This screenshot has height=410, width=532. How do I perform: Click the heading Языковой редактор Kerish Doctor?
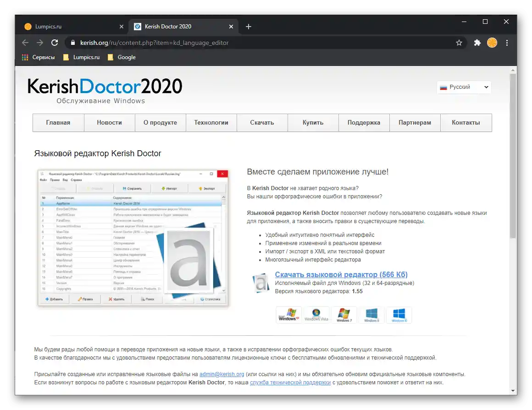[x=97, y=153]
